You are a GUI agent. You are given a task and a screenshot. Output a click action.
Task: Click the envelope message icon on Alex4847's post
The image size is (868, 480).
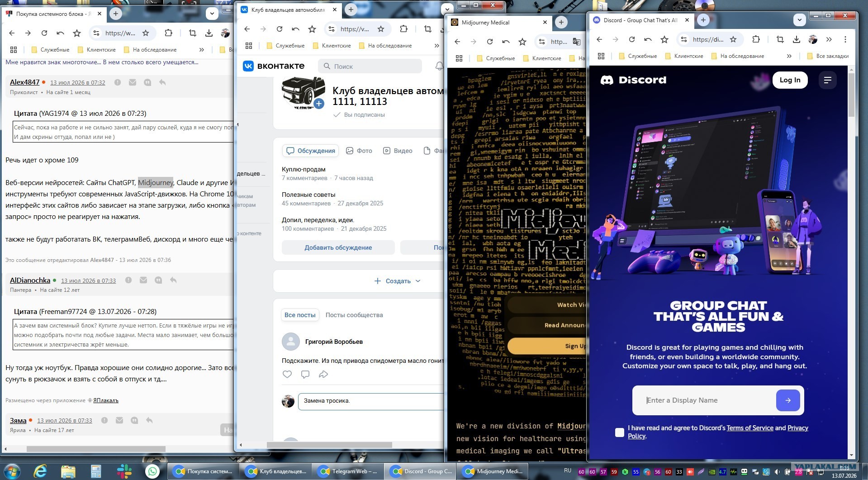(x=133, y=82)
